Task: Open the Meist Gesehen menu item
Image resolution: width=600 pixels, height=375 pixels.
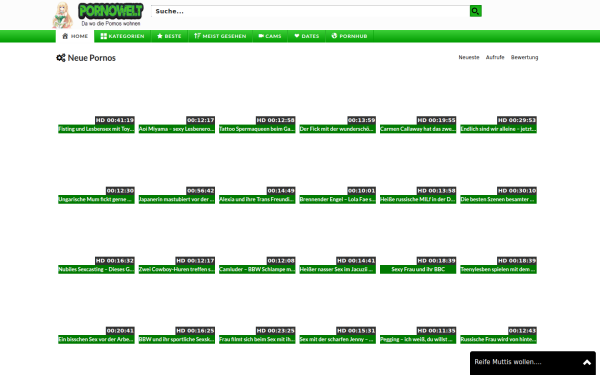Action: point(220,36)
